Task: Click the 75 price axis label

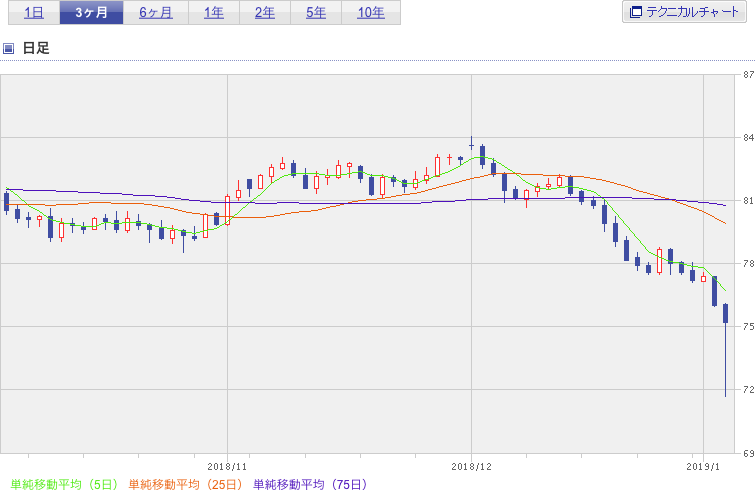Action: click(748, 326)
